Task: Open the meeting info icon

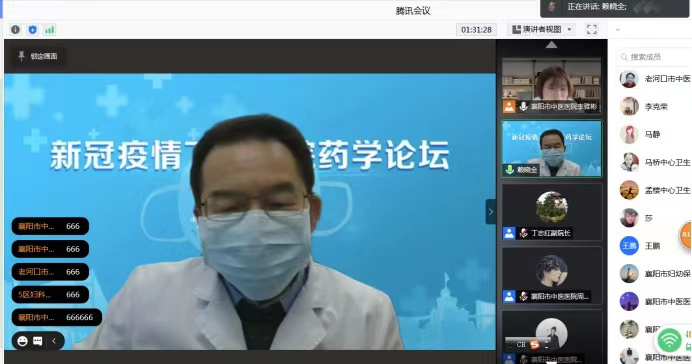Action: [x=15, y=30]
